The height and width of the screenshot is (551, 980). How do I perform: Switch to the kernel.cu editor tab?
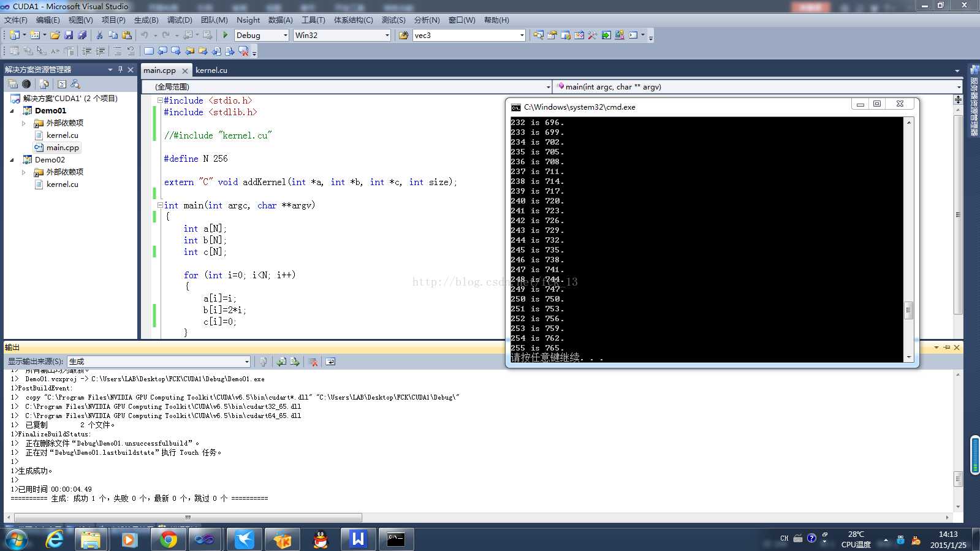[211, 70]
